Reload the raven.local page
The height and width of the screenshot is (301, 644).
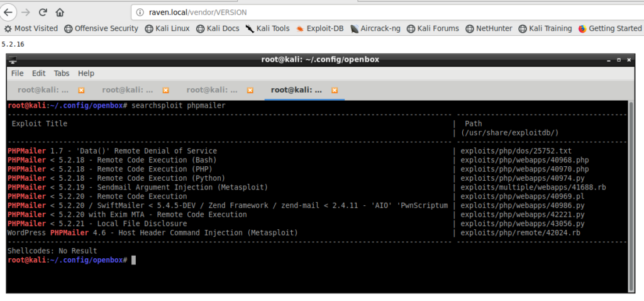pos(43,13)
